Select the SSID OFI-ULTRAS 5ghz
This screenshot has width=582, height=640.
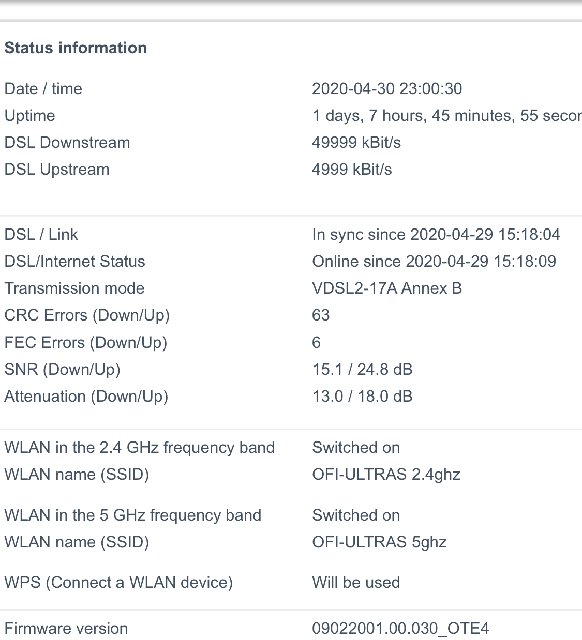(379, 542)
